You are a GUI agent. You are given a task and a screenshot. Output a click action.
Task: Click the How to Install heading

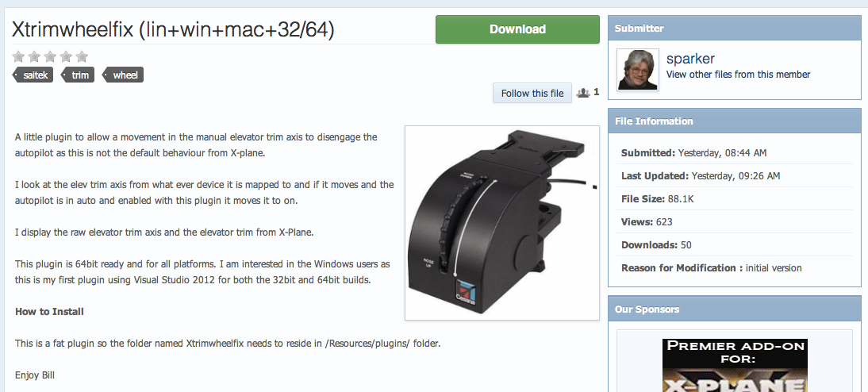(49, 312)
